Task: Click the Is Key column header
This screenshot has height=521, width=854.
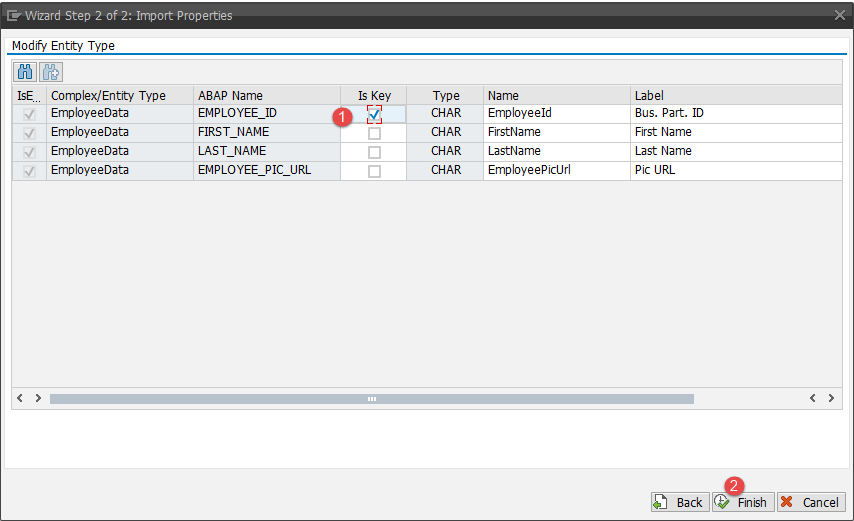Action: (x=374, y=96)
